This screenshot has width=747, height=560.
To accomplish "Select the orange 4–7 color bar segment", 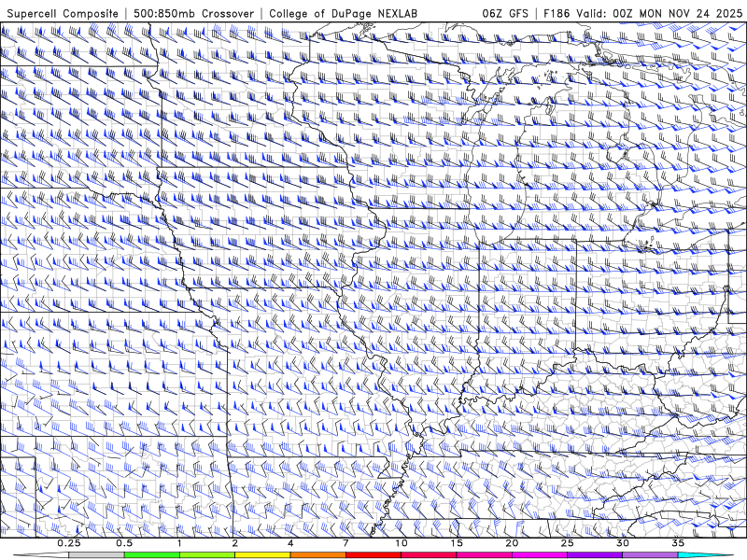I will 317,555.
